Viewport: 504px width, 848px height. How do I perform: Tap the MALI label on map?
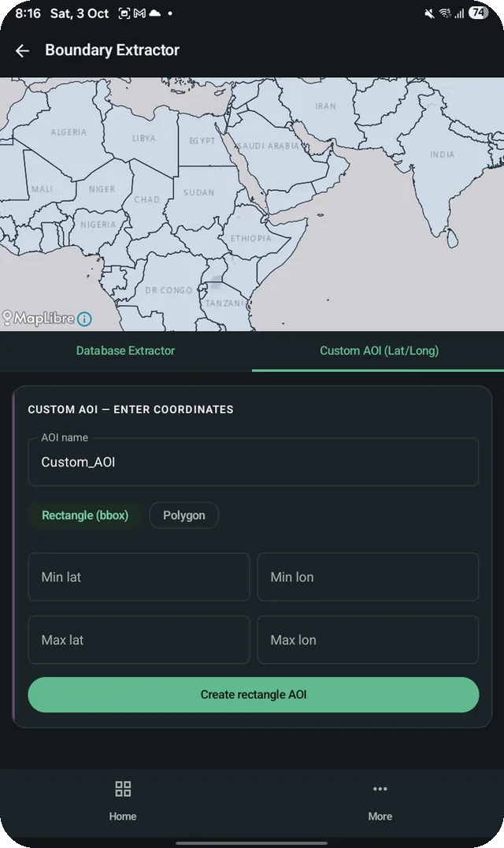(x=43, y=189)
